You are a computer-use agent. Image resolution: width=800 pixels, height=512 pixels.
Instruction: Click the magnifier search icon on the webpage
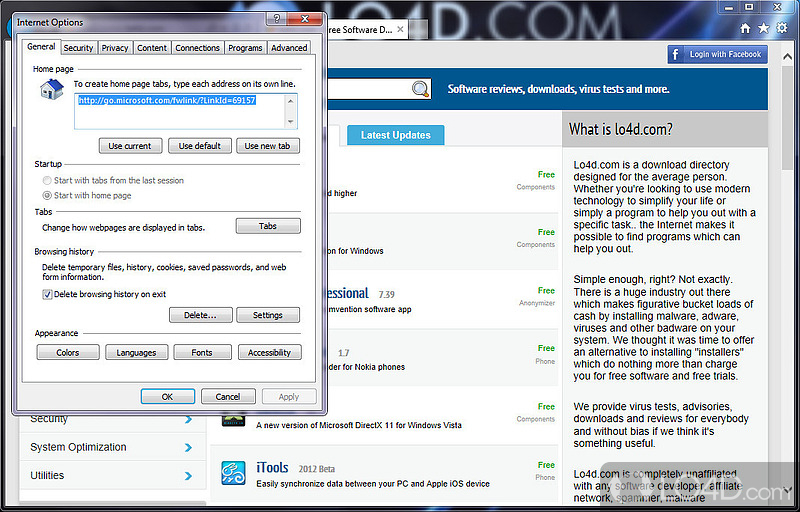420,89
